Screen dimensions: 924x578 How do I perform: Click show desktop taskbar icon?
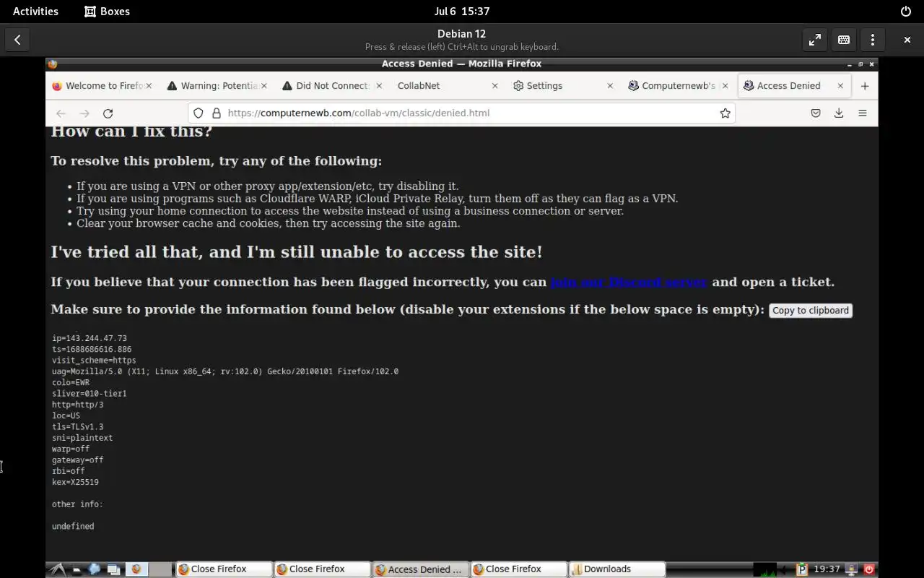click(113, 569)
